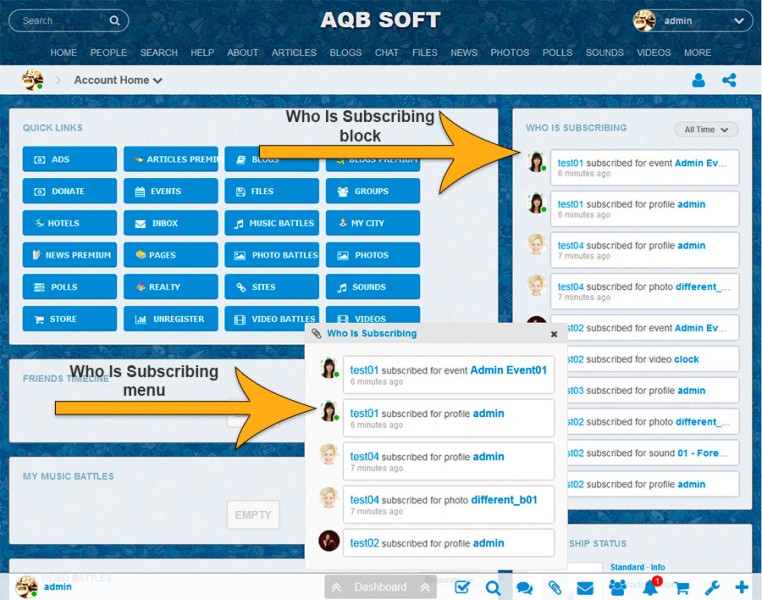Click the AQB SOFT logo

pyautogui.click(x=381, y=20)
